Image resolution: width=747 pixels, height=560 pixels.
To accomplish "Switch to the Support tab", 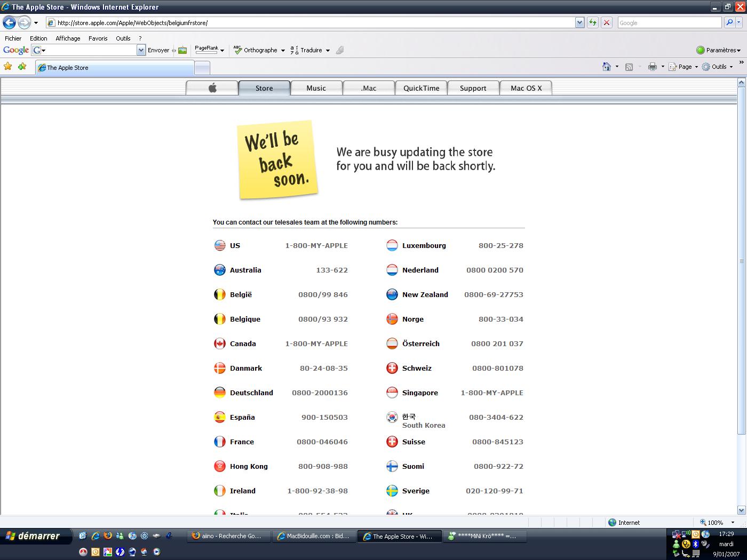I will [x=473, y=88].
